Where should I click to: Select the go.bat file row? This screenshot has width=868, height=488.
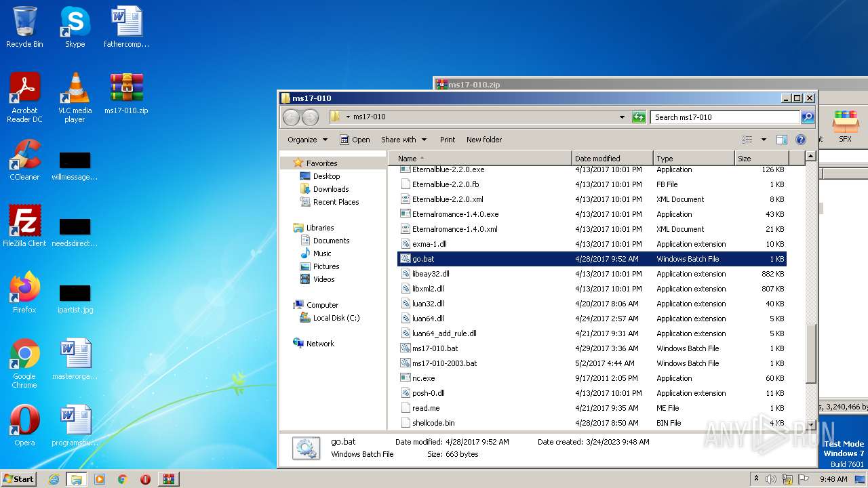click(x=591, y=259)
